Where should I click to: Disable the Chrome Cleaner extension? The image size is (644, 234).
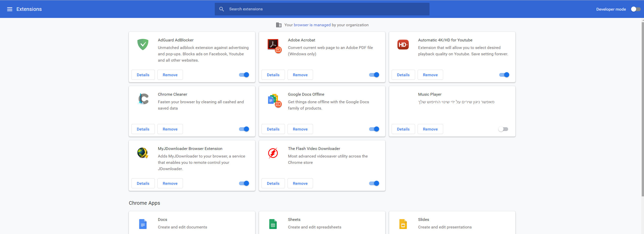pyautogui.click(x=244, y=129)
